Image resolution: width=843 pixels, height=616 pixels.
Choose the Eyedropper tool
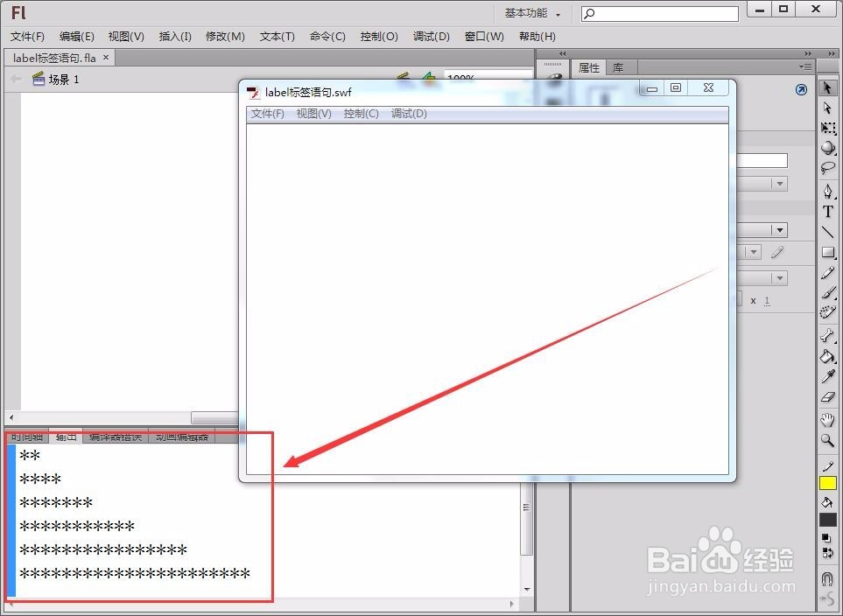click(827, 378)
